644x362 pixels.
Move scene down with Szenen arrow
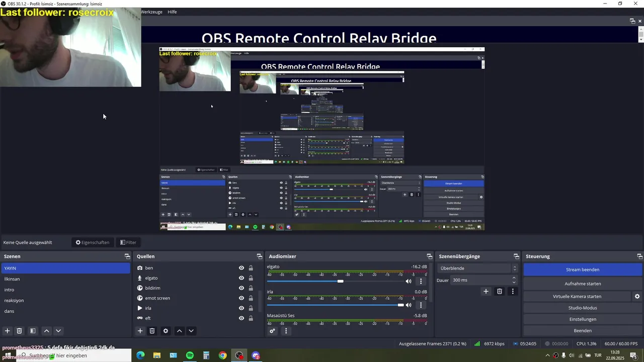point(58,331)
